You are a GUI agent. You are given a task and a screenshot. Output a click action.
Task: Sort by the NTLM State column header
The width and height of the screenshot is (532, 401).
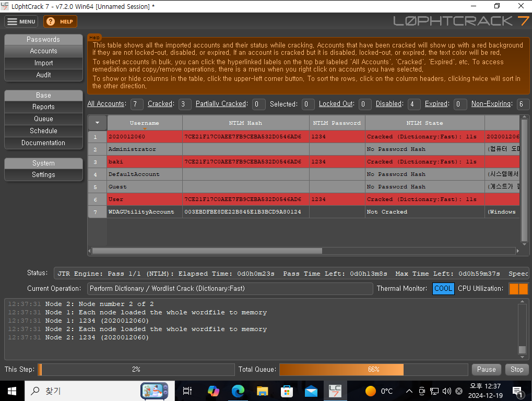click(x=425, y=123)
